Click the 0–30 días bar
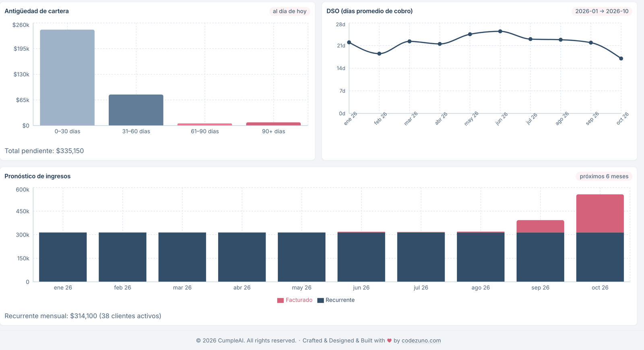The width and height of the screenshot is (644, 350). [x=67, y=78]
